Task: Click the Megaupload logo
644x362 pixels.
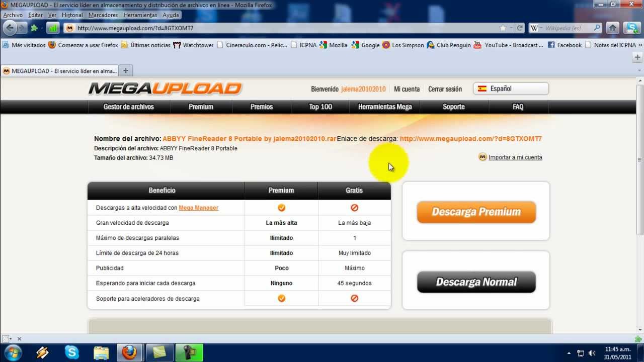Action: [x=165, y=88]
